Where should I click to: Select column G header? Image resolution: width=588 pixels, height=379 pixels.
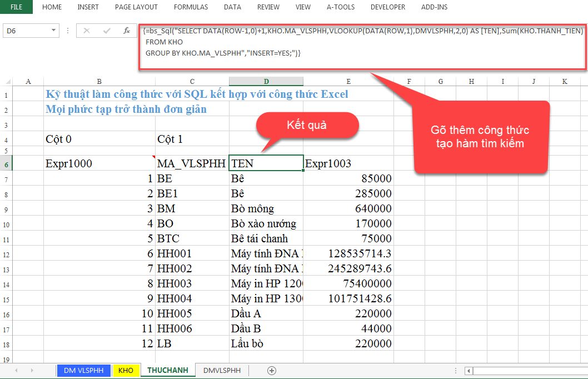click(440, 81)
